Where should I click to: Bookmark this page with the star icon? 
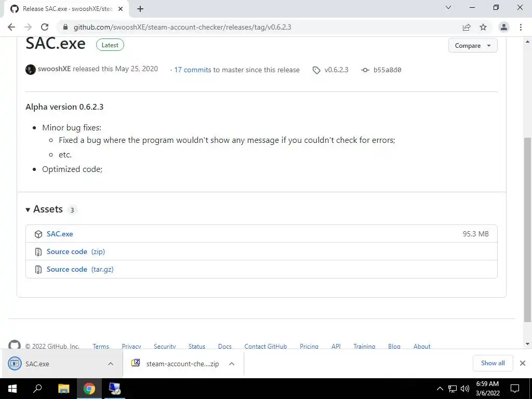click(x=483, y=27)
